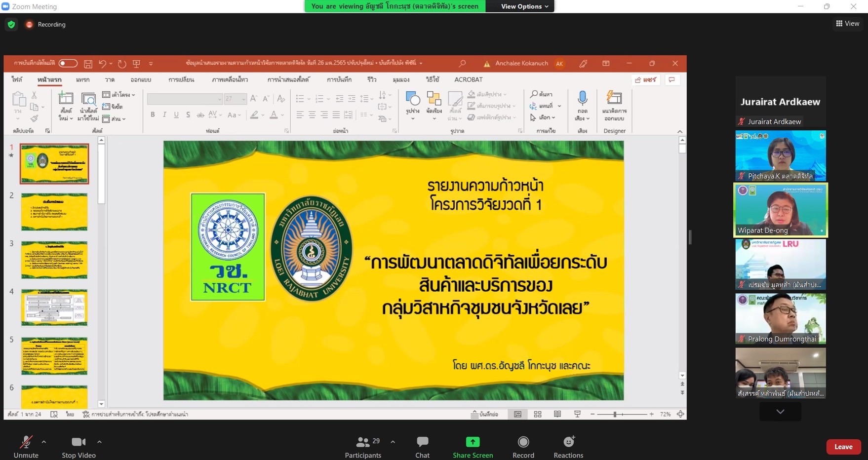This screenshot has width=868, height=460.
Task: Toggle Underline formatting
Action: [176, 115]
